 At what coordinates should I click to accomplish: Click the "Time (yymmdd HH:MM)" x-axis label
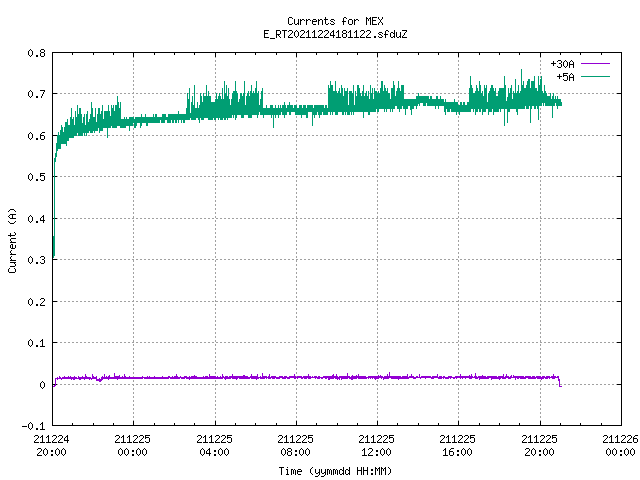335,471
